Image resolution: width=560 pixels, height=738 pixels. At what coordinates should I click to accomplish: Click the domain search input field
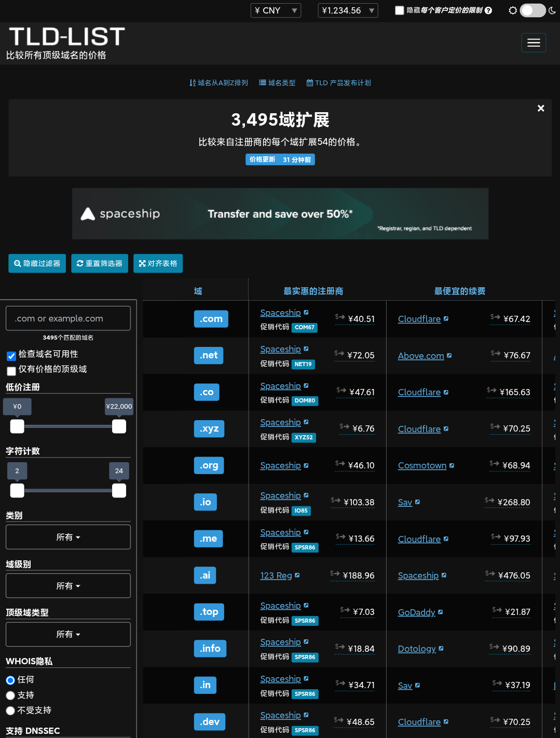(68, 318)
